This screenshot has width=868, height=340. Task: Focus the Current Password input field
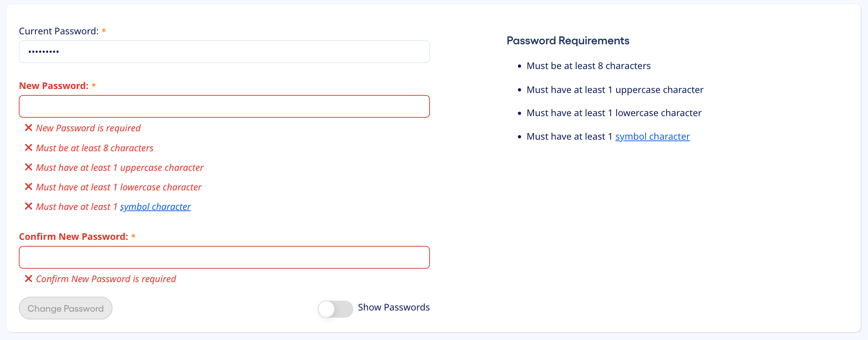[x=224, y=52]
